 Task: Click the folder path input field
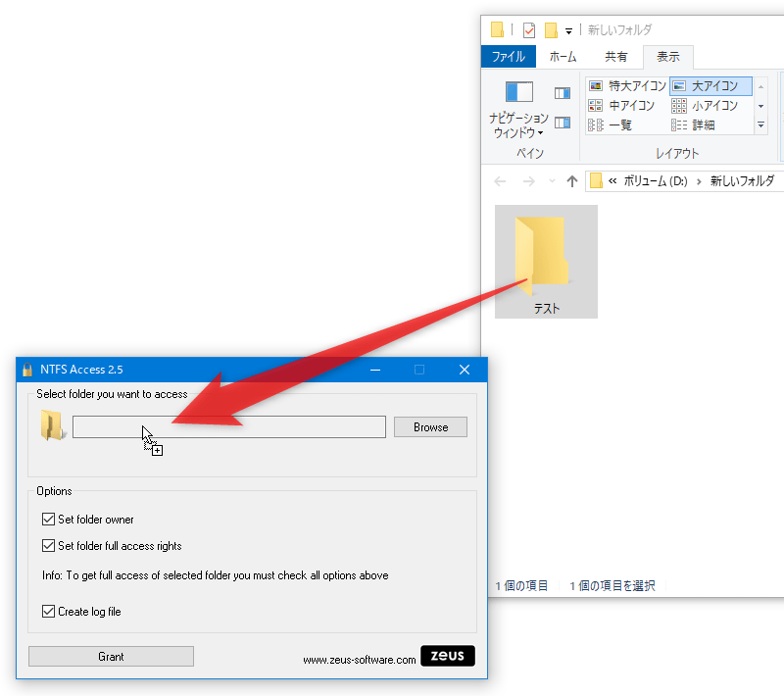click(229, 427)
